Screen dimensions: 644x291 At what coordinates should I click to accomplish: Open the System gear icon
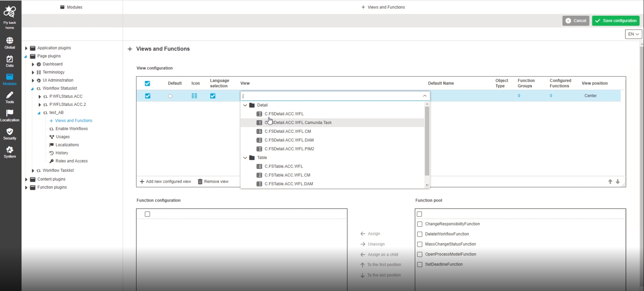tap(9, 152)
